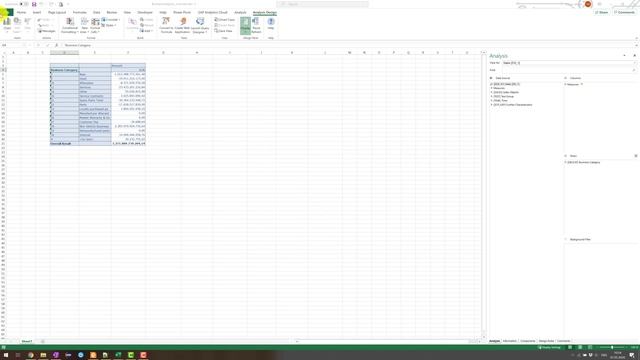Click the Find search icon in Analysis panel
Viewport: 640px width, 360px height.
pyautogui.click(x=634, y=70)
